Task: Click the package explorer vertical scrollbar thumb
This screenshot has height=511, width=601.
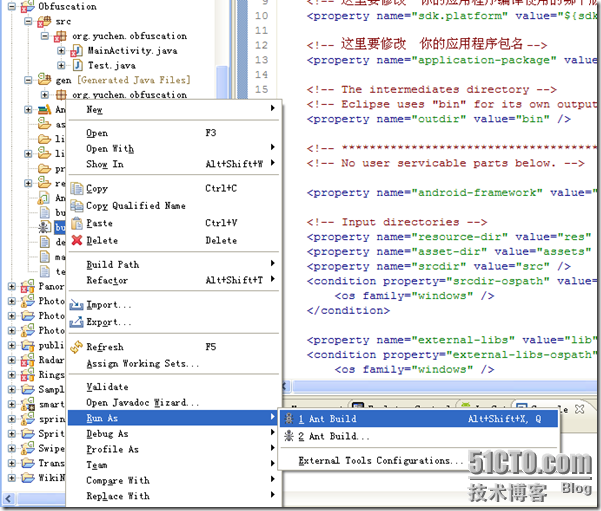Action: coord(222,82)
